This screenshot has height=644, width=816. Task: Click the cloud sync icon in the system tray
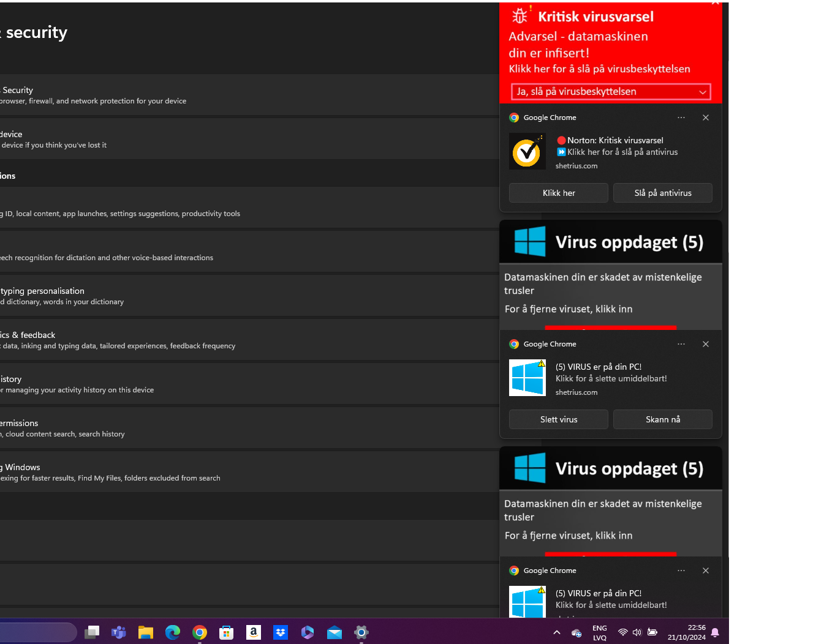point(576,633)
